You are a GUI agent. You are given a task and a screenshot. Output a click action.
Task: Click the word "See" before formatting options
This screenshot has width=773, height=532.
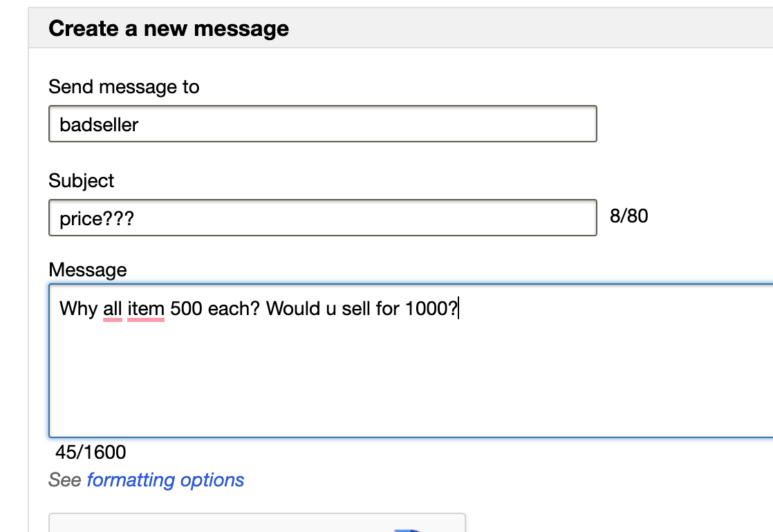[65, 479]
